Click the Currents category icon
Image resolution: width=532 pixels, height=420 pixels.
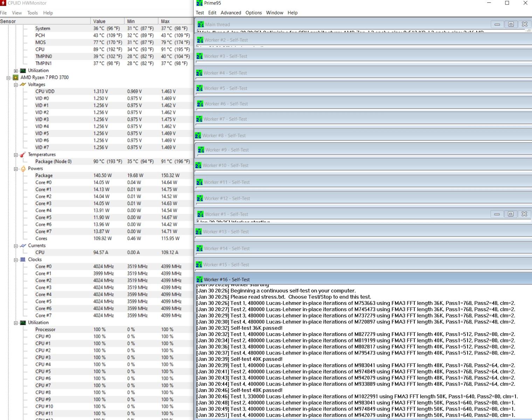(23, 245)
